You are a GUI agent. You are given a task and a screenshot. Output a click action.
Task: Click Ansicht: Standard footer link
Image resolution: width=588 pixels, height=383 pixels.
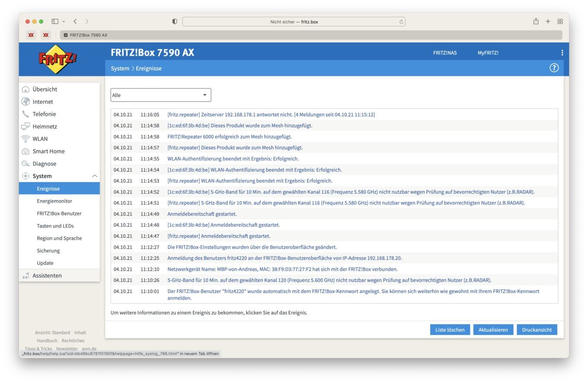(52, 332)
